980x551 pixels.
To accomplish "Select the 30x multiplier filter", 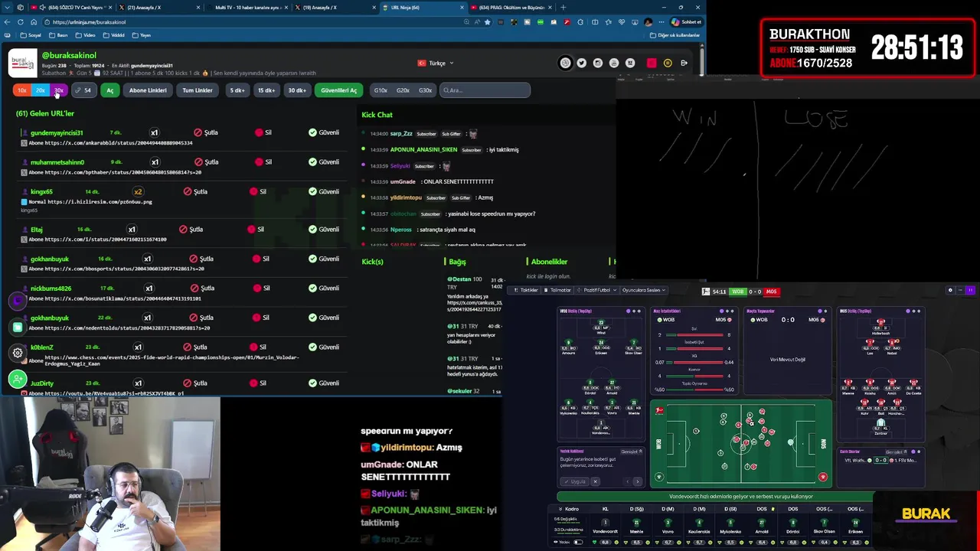I will pyautogui.click(x=59, y=90).
